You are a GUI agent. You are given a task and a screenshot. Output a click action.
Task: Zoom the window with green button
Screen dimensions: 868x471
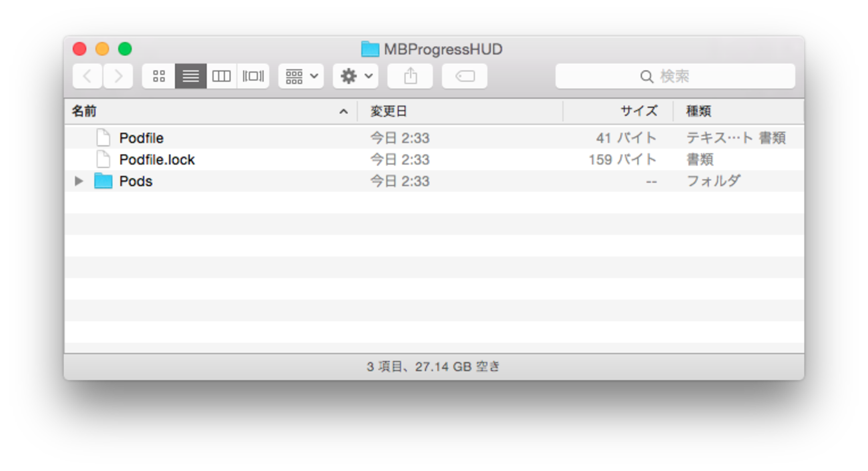coord(125,49)
